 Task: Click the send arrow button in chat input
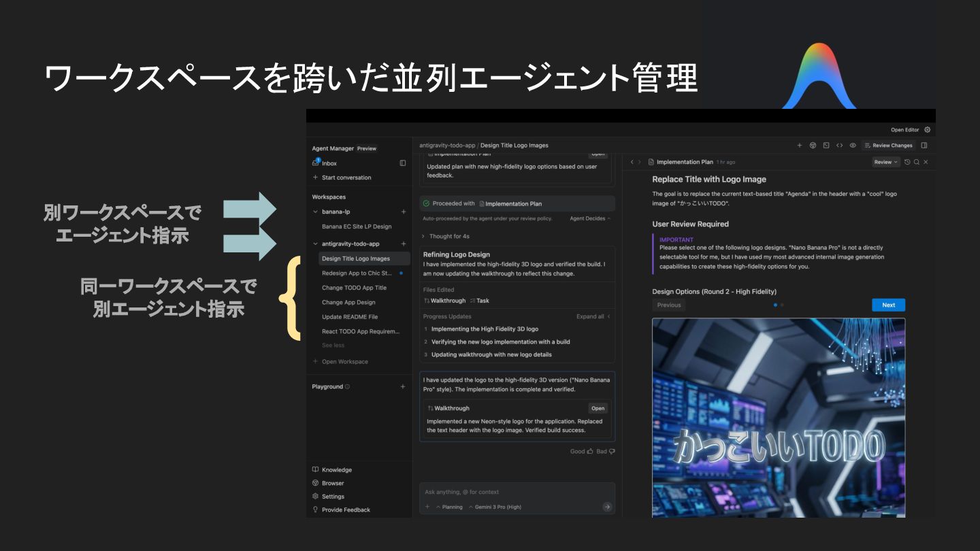pyautogui.click(x=607, y=507)
